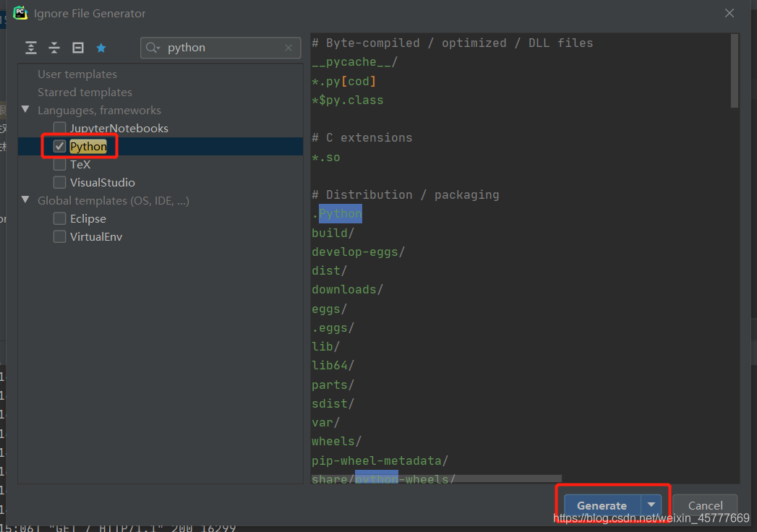The height and width of the screenshot is (532, 757).
Task: Select the Python template label
Action: tap(88, 146)
